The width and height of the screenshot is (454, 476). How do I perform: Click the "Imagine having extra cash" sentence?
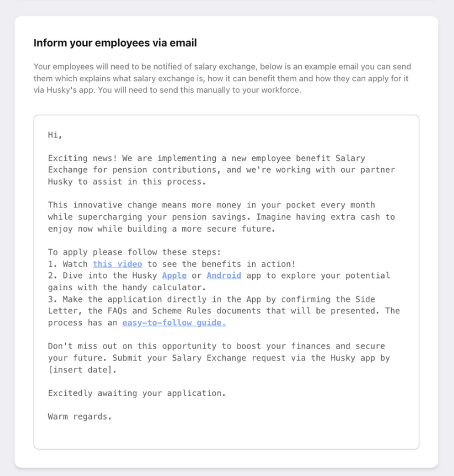coord(329,217)
